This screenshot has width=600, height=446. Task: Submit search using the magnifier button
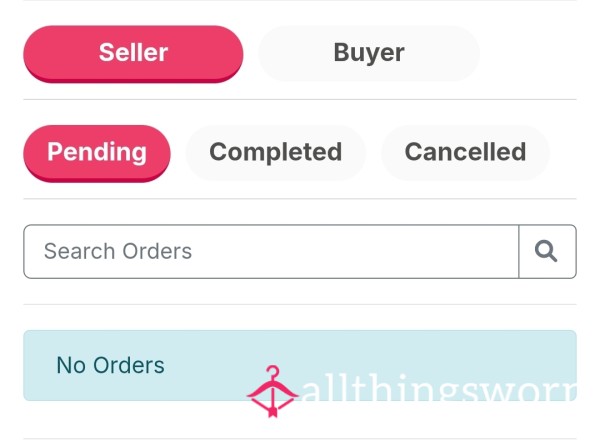pos(547,251)
